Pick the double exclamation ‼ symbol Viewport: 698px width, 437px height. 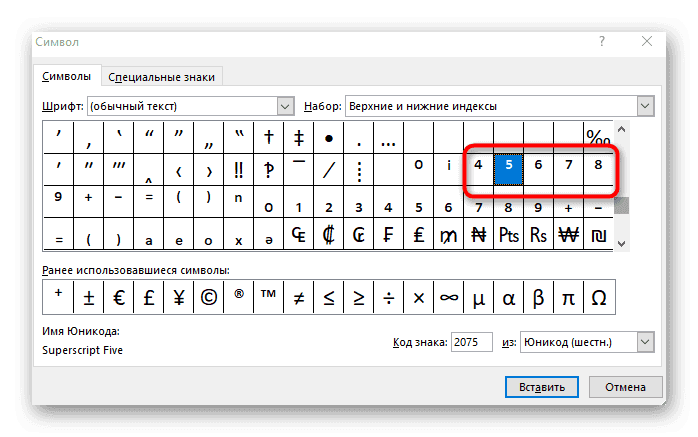239,170
